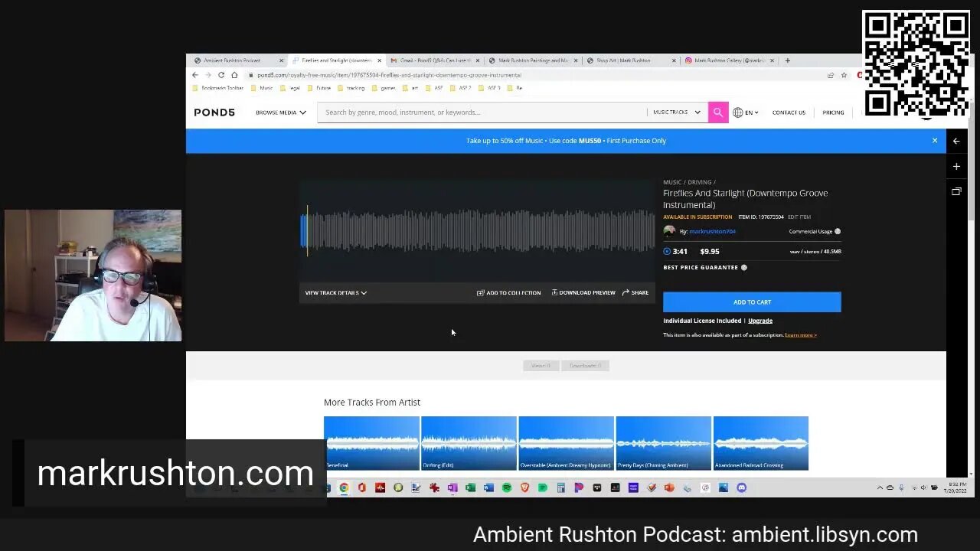Expand the Browse Media menu
Image resolution: width=980 pixels, height=551 pixels.
click(281, 112)
